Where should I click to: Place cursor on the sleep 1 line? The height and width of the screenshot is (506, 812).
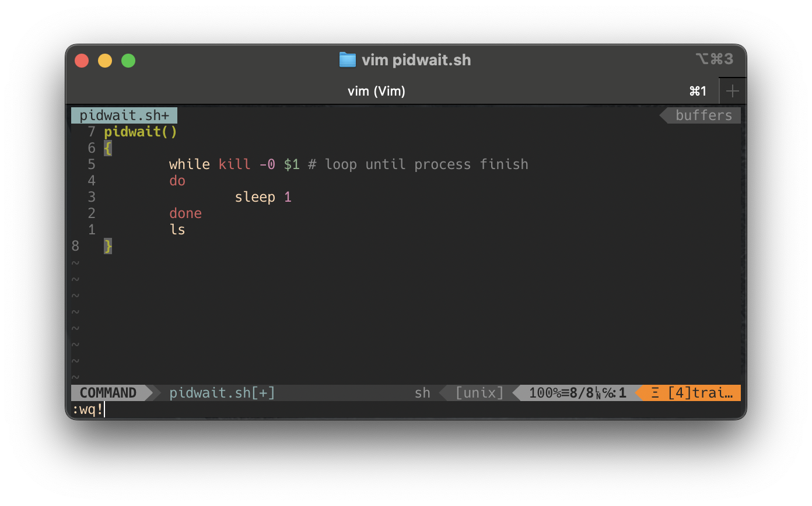(262, 197)
